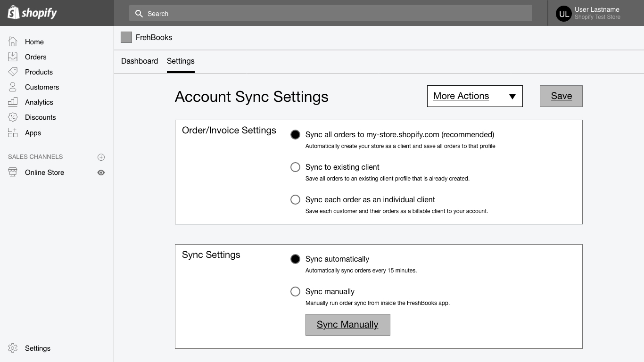Add a sales channel with plus icon
Screen dimensions: 644x362
coord(101,157)
